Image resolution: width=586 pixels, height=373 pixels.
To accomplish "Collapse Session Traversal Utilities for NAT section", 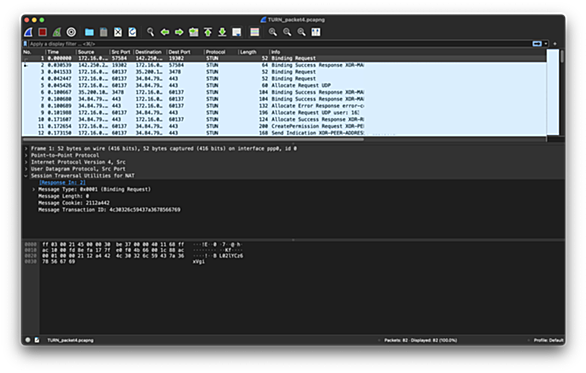I will click(x=26, y=176).
